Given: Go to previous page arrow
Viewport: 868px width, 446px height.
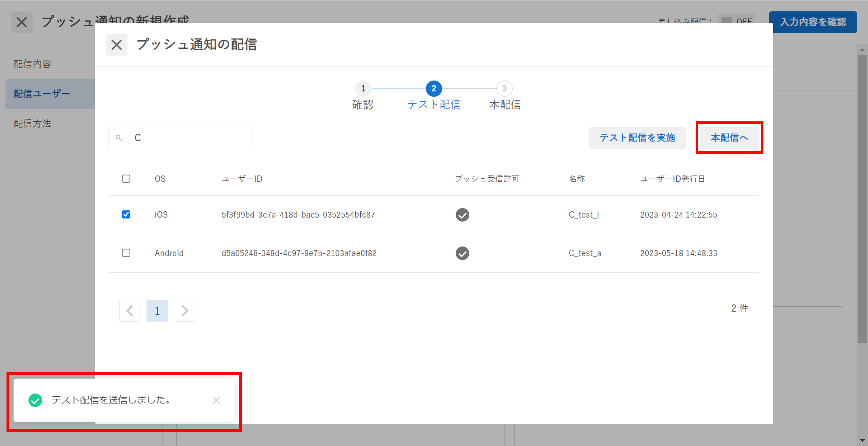Looking at the screenshot, I should tap(130, 311).
